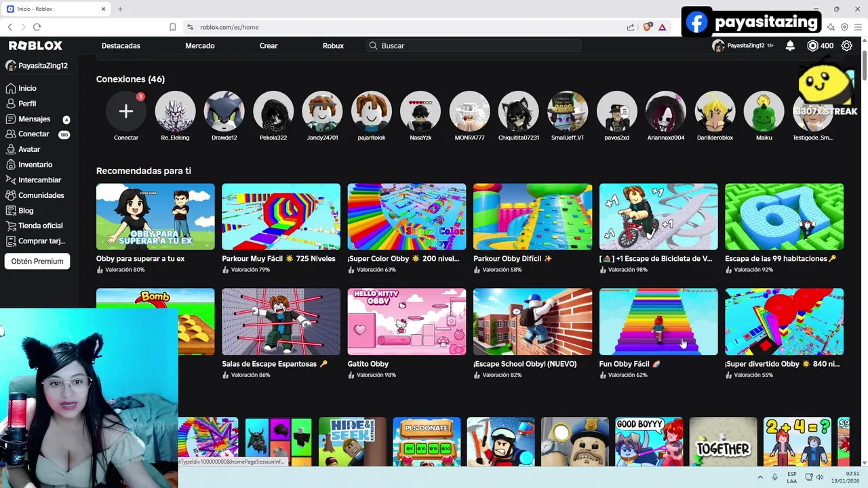Viewport: 868px width, 488px height.
Task: Open Ariannaxd004's avatar
Action: click(x=666, y=111)
